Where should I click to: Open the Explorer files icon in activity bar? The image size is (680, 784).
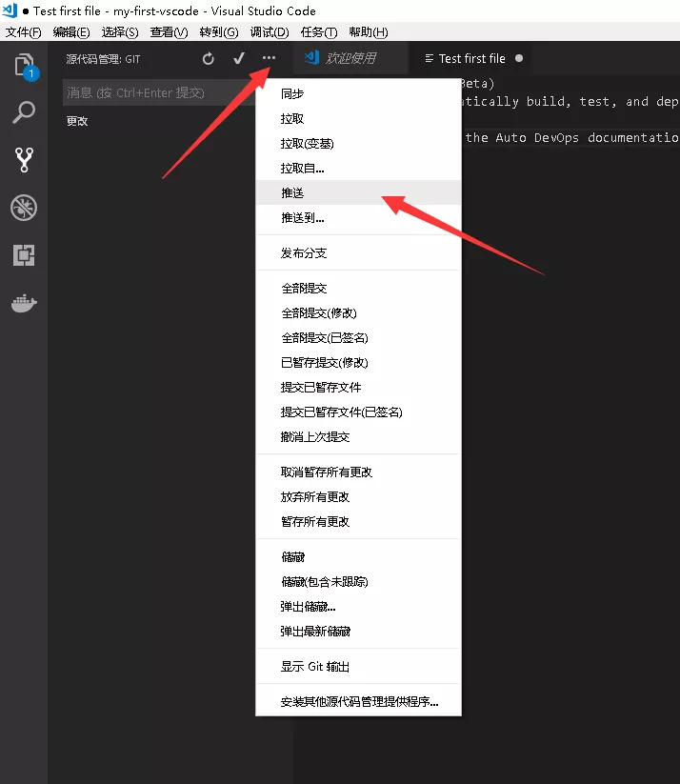coord(24,66)
